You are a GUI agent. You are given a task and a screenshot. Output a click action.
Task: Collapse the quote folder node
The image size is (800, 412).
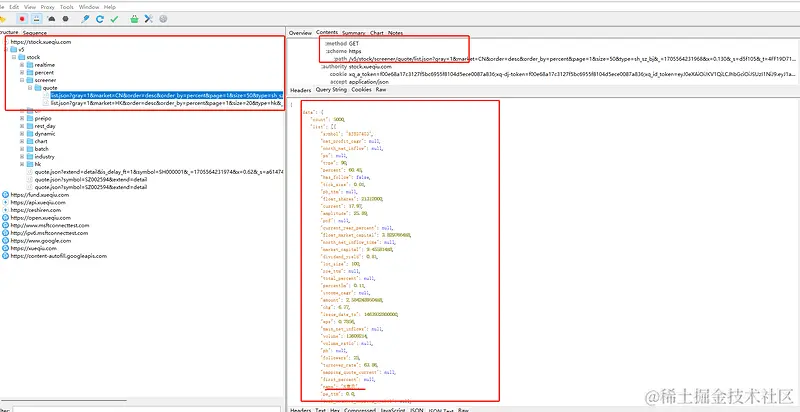pos(30,88)
